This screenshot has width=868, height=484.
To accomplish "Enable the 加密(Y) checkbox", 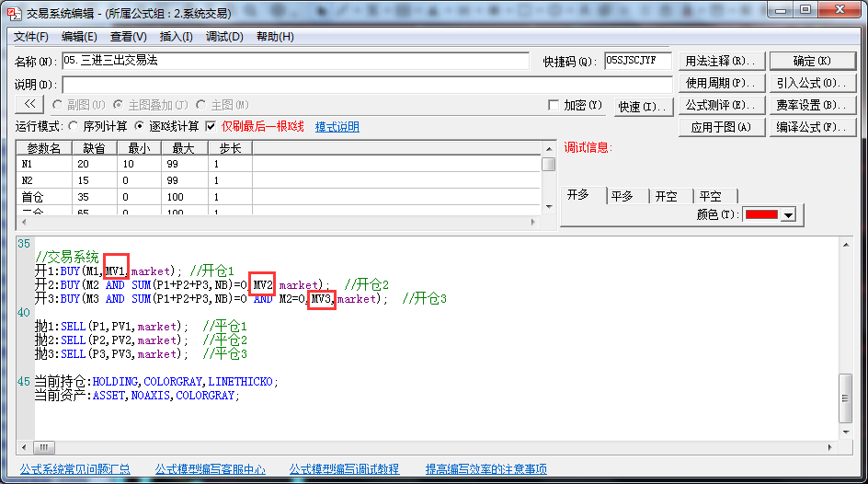I will [554, 106].
